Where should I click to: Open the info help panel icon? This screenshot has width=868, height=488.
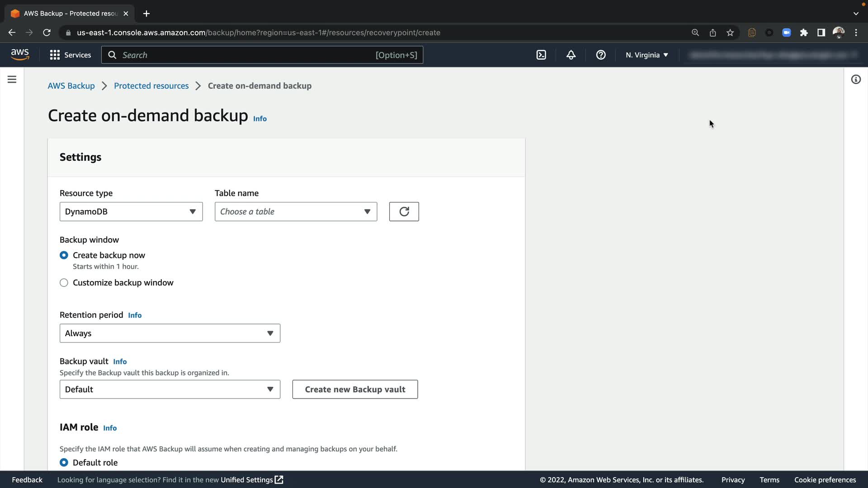click(856, 80)
